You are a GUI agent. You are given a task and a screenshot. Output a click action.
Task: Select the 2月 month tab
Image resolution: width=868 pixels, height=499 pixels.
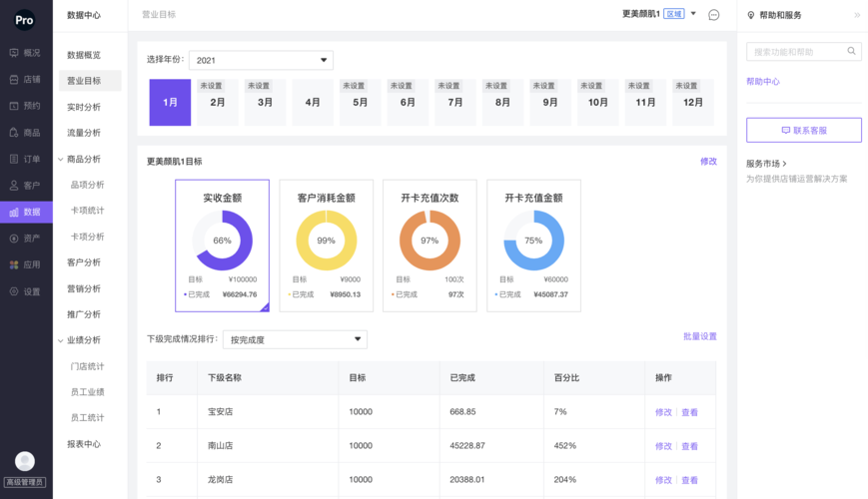tap(218, 103)
